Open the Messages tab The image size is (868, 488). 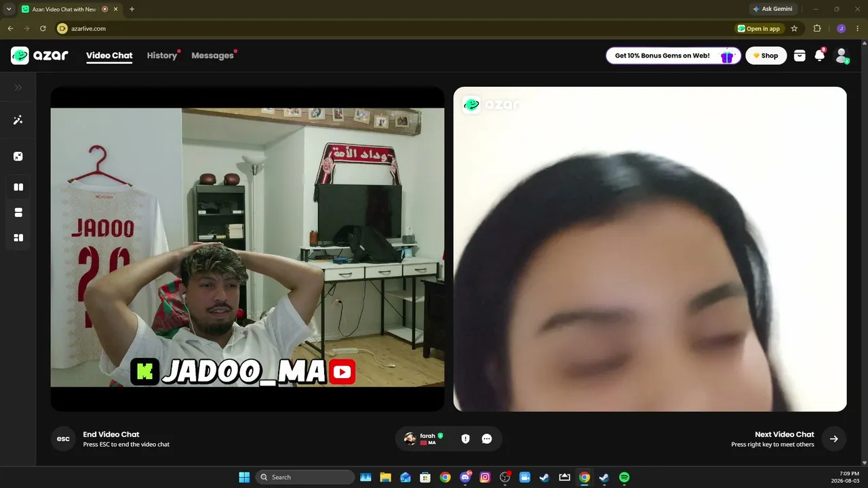212,56
